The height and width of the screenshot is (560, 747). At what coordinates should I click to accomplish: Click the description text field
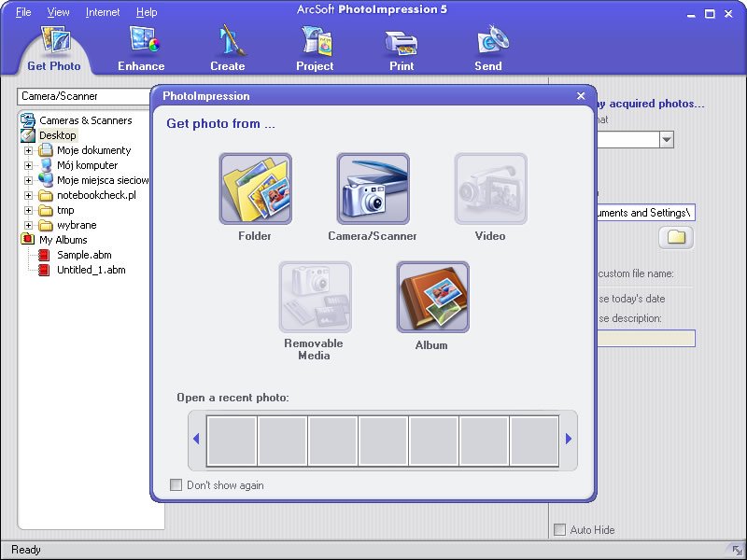click(646, 338)
